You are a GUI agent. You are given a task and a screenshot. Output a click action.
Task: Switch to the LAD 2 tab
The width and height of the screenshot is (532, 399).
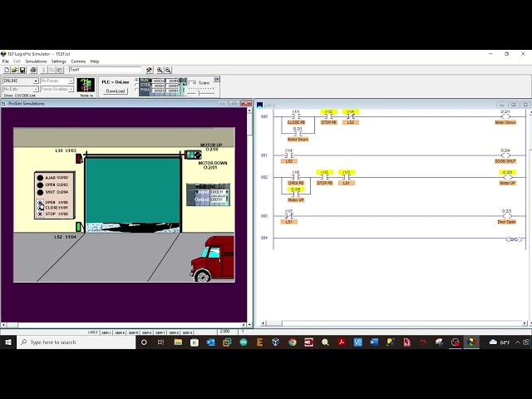(92, 332)
